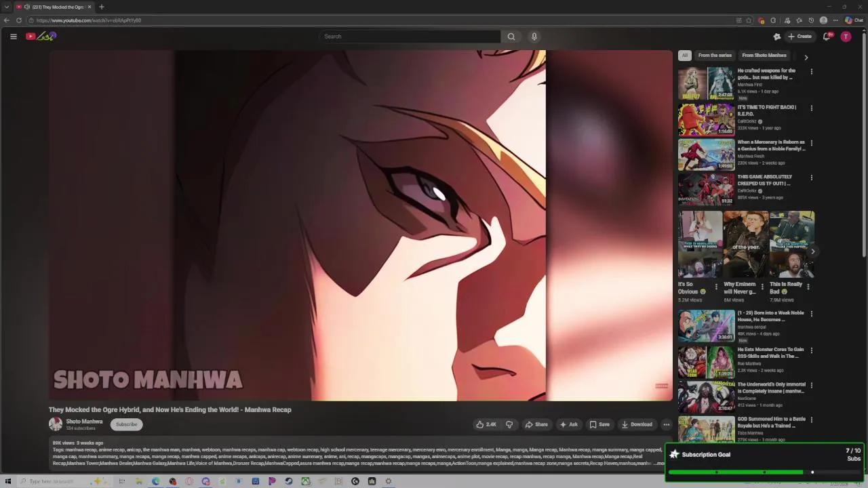The image size is (868, 488).
Task: Select the All filter chip
Action: click(x=685, y=56)
